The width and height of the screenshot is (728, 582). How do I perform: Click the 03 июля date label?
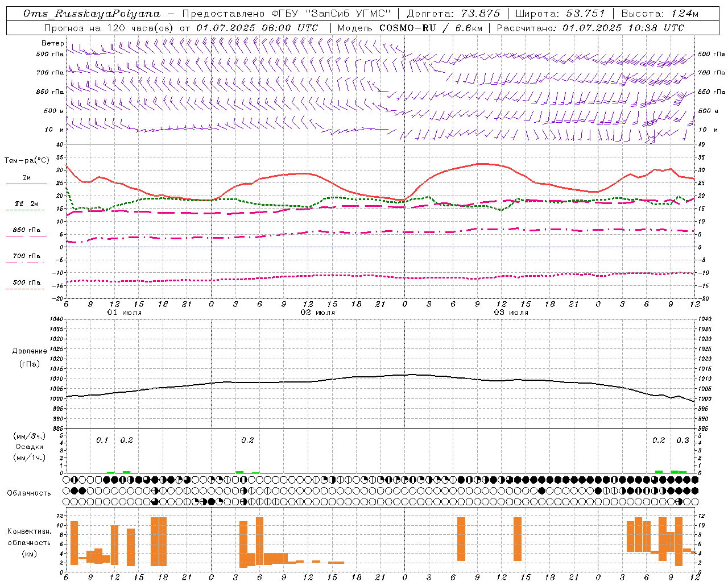click(511, 313)
